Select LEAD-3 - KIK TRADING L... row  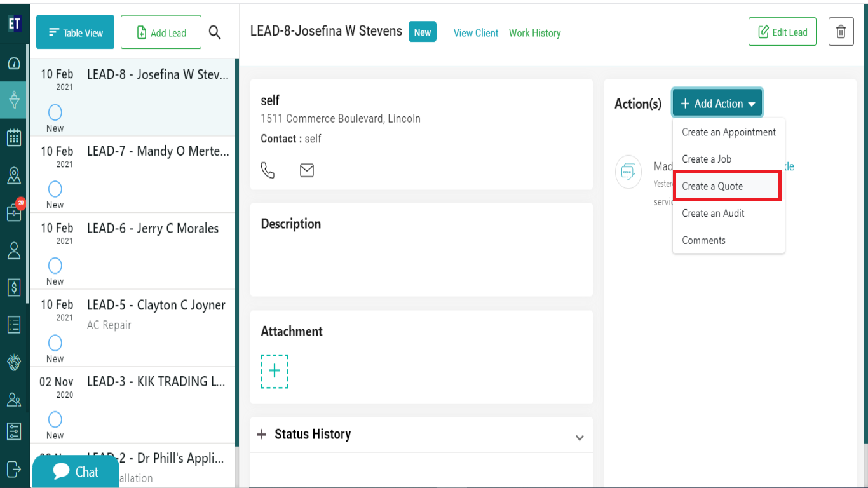[132, 405]
